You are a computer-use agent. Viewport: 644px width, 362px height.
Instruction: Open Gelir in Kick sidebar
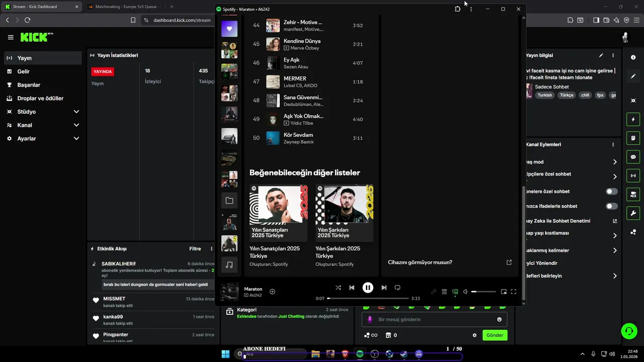(x=43, y=71)
